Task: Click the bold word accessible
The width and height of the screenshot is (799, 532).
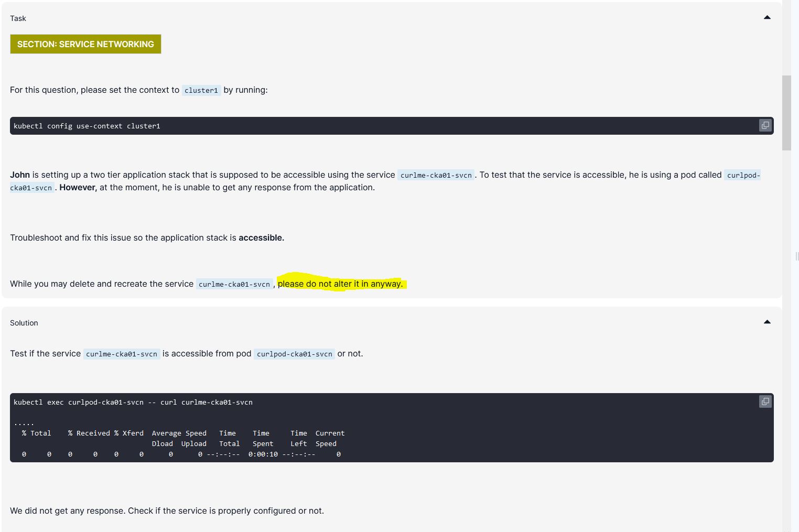Action: 261,238
